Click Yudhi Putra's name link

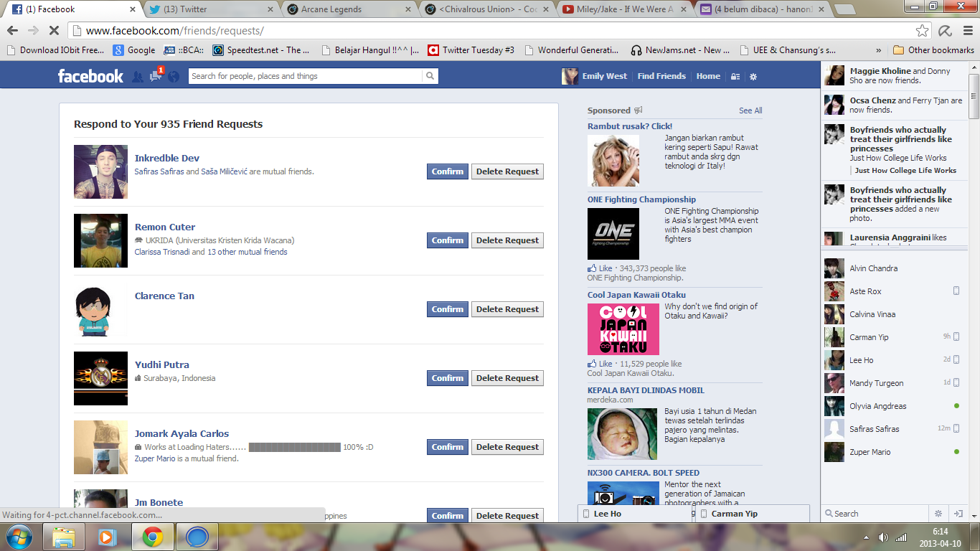pyautogui.click(x=162, y=364)
